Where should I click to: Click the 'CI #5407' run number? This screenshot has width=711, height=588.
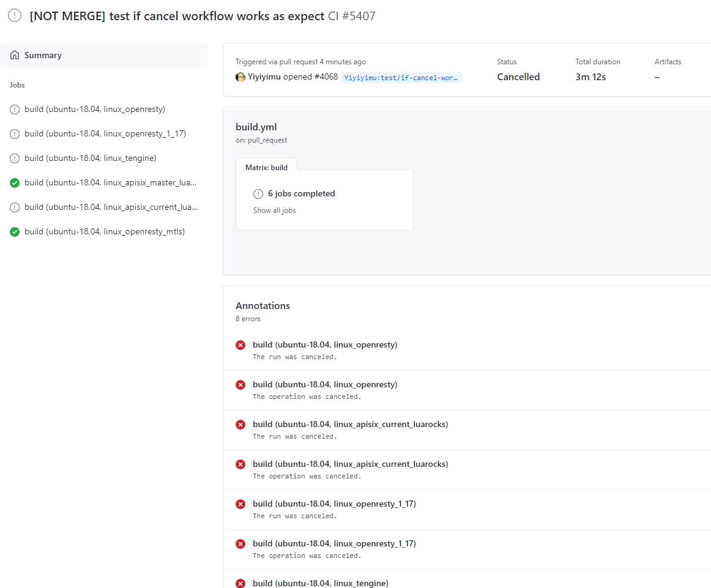pyautogui.click(x=351, y=16)
